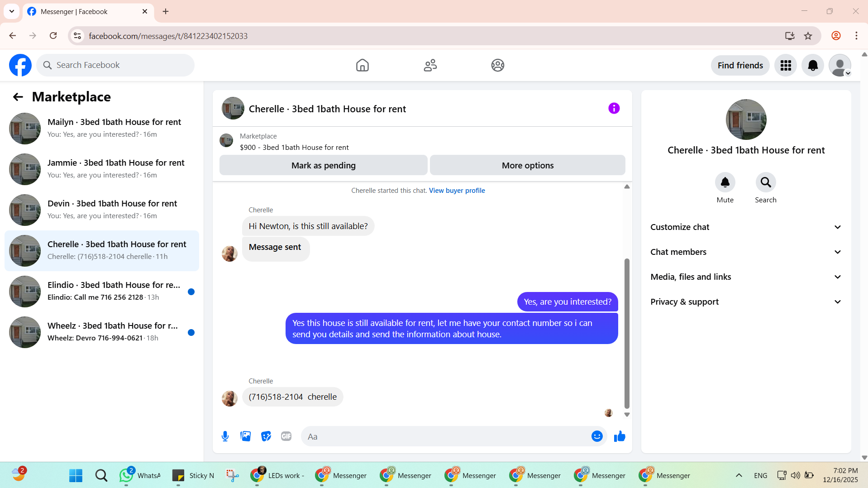The width and height of the screenshot is (868, 488).
Task: Open Windows Start menu
Action: tap(76, 475)
